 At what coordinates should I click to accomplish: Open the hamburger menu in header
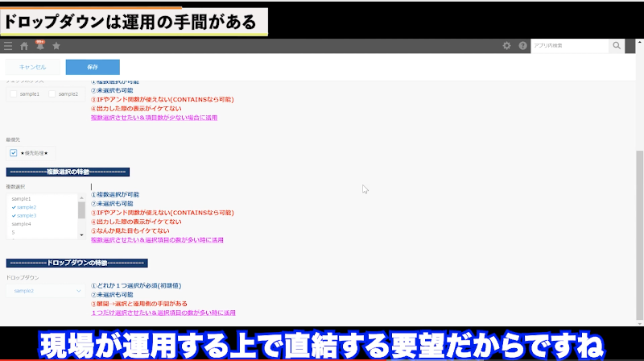click(8, 46)
